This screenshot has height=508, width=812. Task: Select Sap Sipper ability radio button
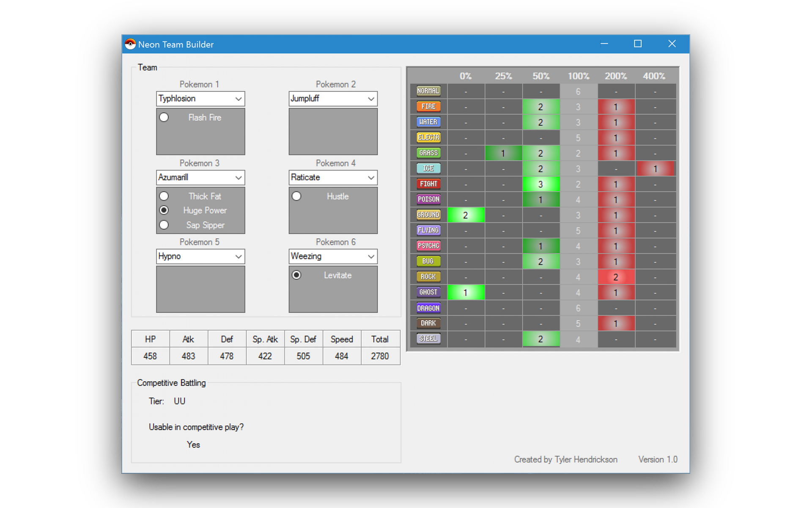coord(164,225)
